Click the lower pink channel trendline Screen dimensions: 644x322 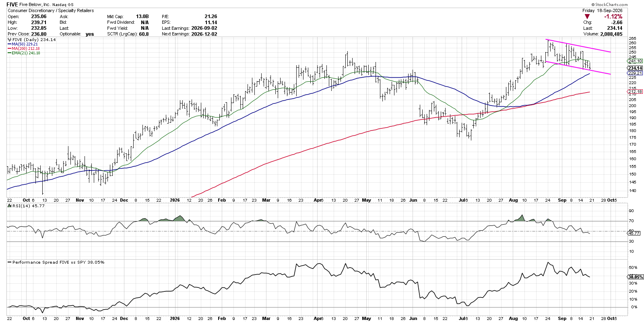578,68
